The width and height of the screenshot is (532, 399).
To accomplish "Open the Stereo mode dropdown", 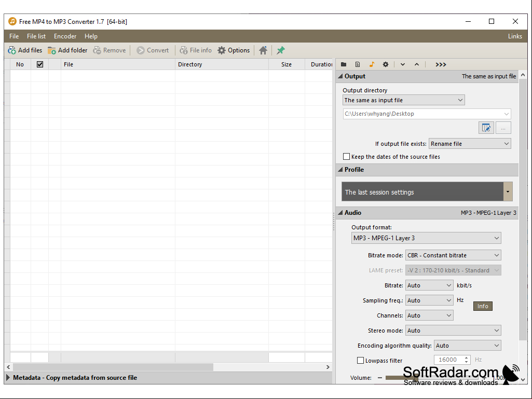I will tap(453, 331).
